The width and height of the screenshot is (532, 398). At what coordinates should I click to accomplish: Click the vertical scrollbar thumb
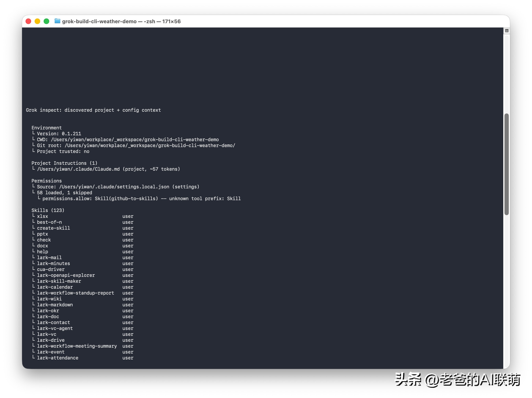coord(506,164)
